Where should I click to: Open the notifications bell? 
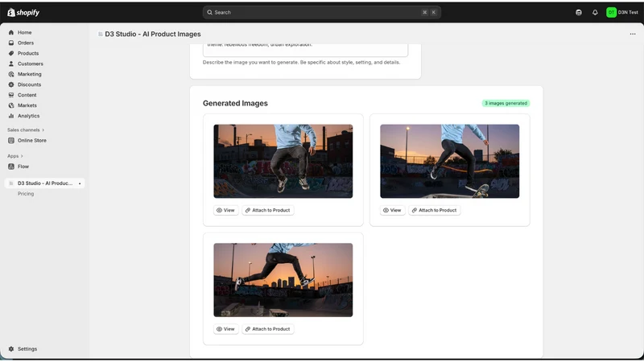click(595, 12)
